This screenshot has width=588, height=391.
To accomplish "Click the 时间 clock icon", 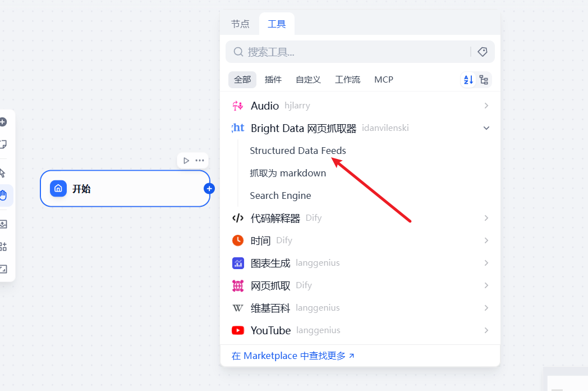I will pos(238,240).
